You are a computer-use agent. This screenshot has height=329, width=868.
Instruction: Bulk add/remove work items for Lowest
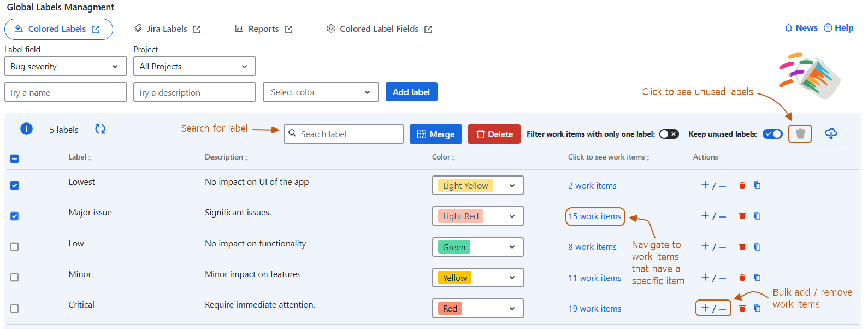click(713, 185)
